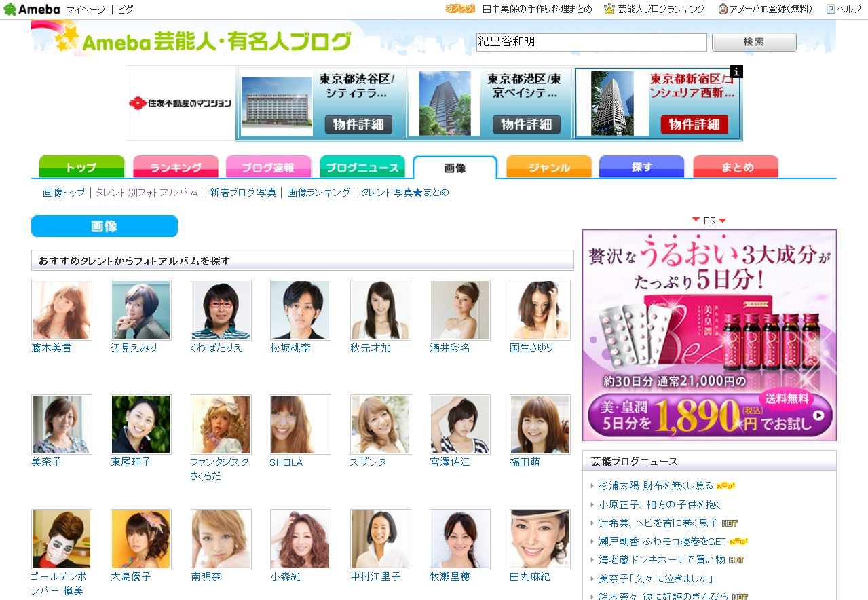Click スザンヌ's photo thumbnail
The width and height of the screenshot is (868, 600).
[381, 425]
